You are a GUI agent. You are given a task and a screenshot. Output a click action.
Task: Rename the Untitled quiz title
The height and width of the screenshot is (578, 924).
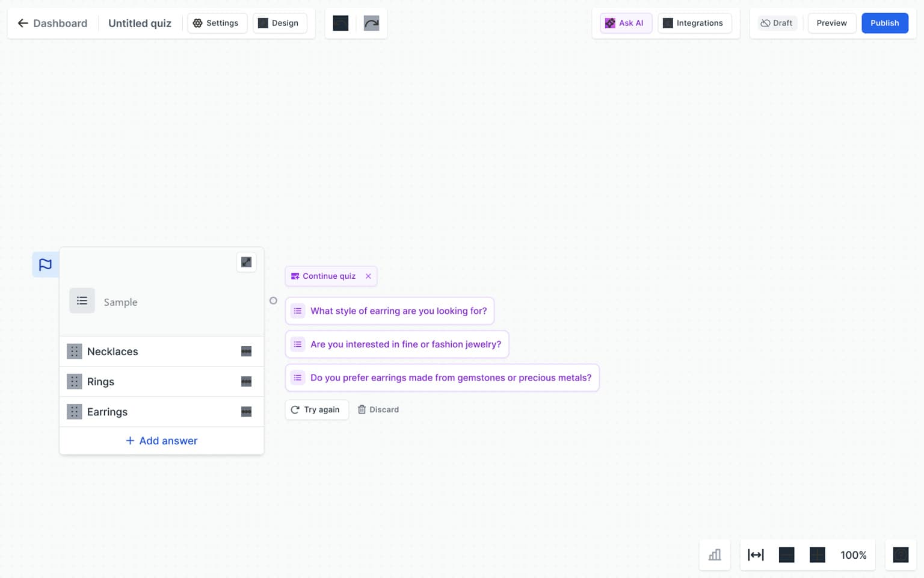[x=140, y=23]
